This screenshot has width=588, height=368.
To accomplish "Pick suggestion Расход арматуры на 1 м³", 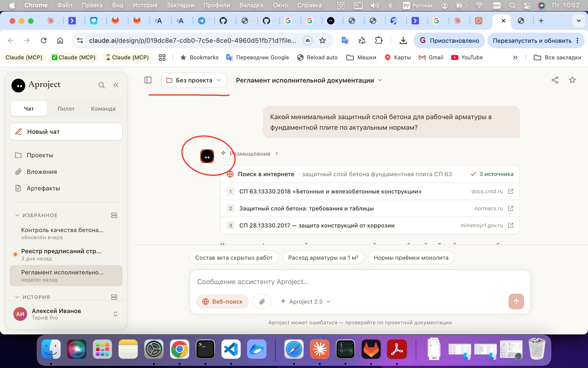I will click(x=323, y=258).
